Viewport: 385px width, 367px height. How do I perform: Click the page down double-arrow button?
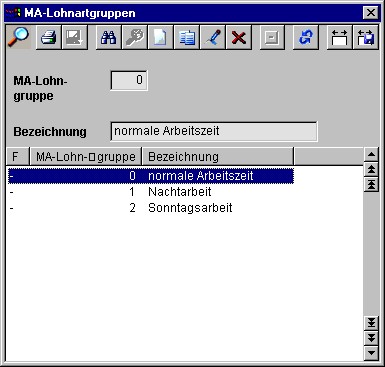pyautogui.click(x=371, y=338)
